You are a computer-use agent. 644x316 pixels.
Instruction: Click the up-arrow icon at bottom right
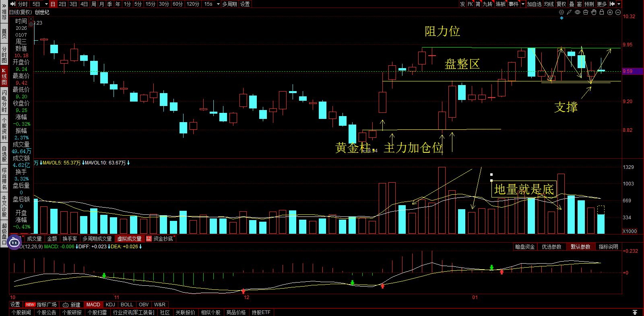pyautogui.click(x=635, y=312)
